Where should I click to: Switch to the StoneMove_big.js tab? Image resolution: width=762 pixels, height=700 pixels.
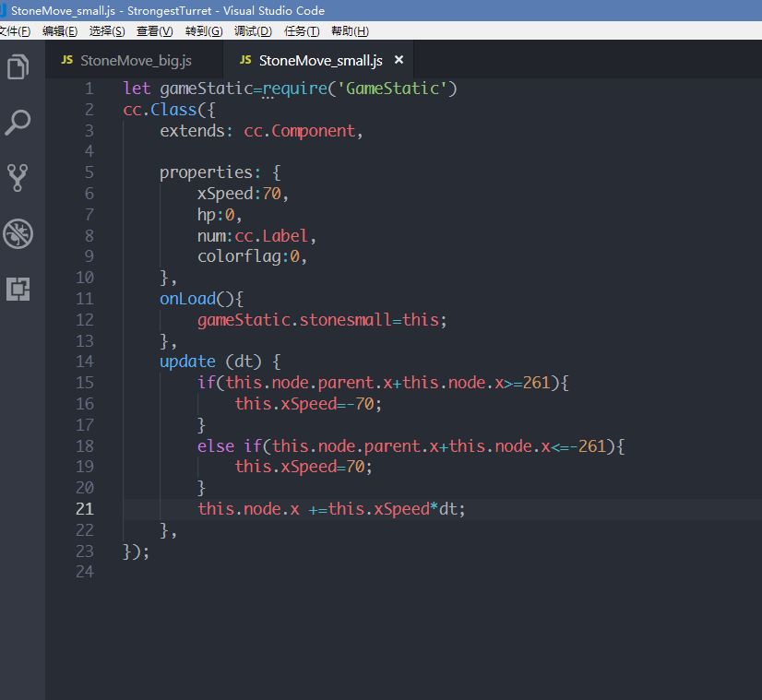coord(135,60)
